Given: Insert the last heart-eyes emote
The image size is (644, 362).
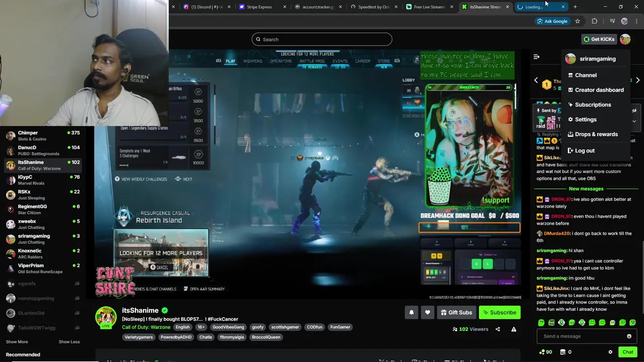Looking at the screenshot, I should pos(632,322).
